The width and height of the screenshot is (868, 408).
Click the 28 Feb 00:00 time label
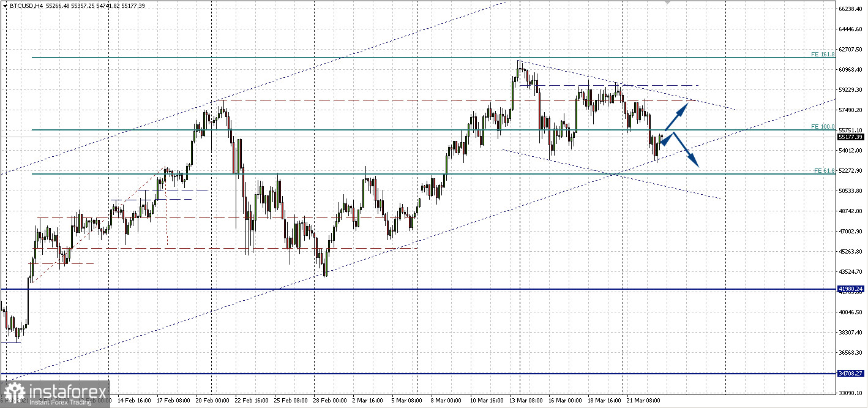(x=331, y=400)
